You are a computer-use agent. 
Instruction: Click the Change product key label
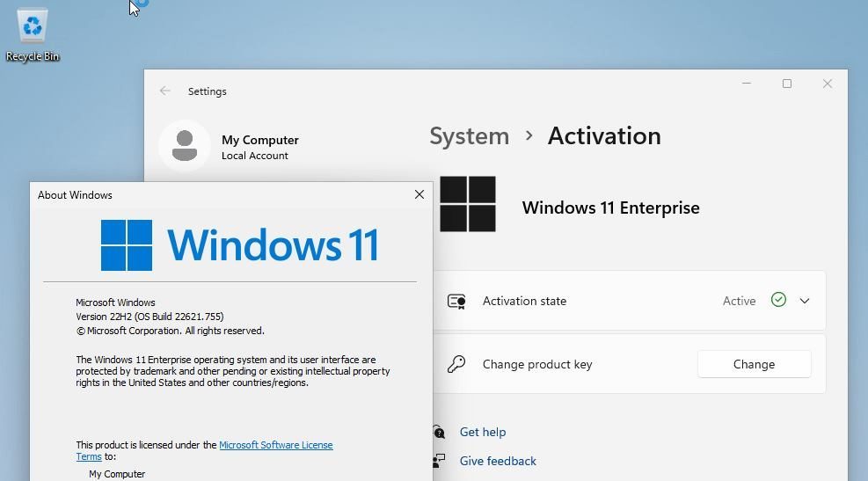click(x=537, y=364)
